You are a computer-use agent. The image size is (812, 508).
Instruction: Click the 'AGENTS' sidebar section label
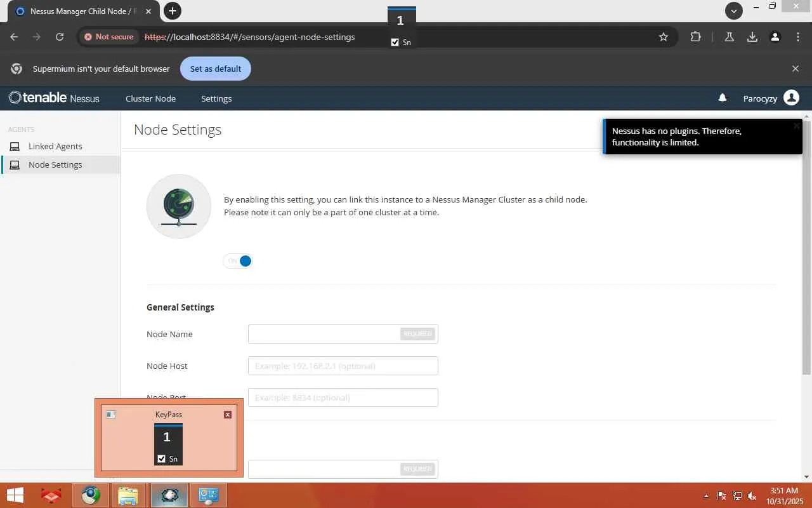[x=21, y=130]
